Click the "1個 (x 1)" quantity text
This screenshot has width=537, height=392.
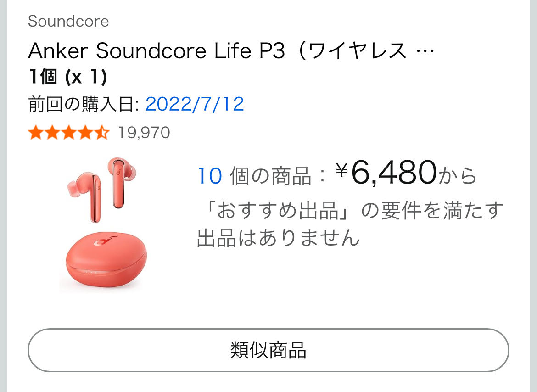67,78
